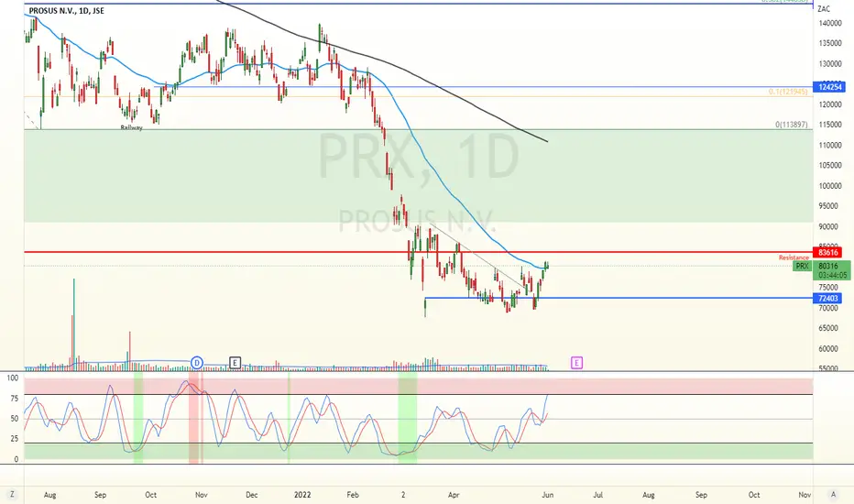
Task: Select the red horizontal resistance line
Action: (x=418, y=252)
